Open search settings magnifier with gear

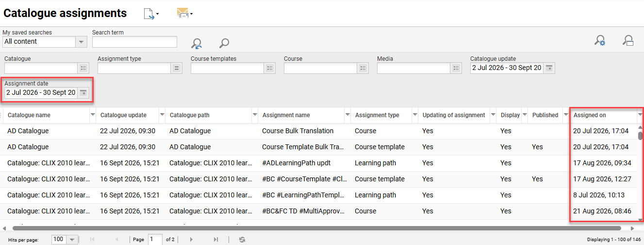pyautogui.click(x=600, y=41)
